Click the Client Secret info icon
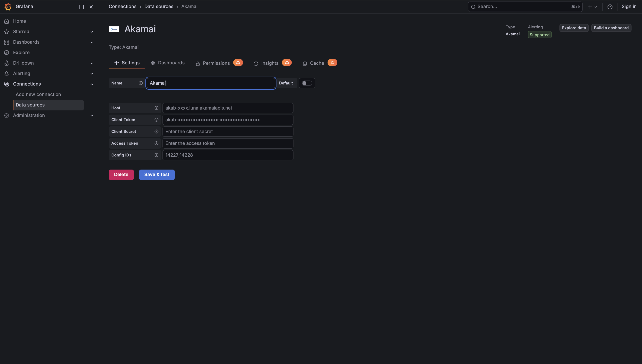642x364 pixels. [156, 132]
